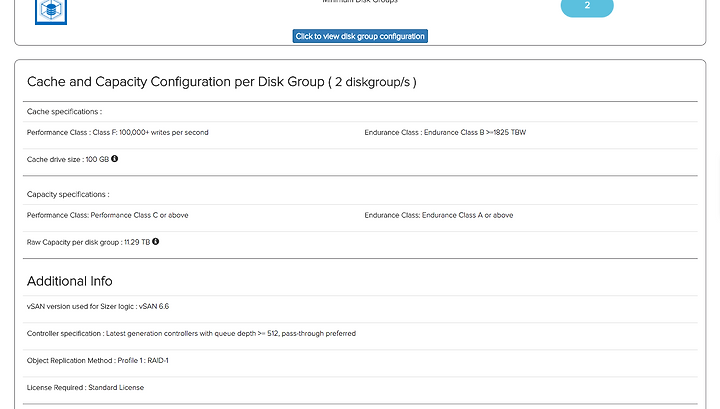
Task: Select the Controller specification line
Action: (191, 333)
